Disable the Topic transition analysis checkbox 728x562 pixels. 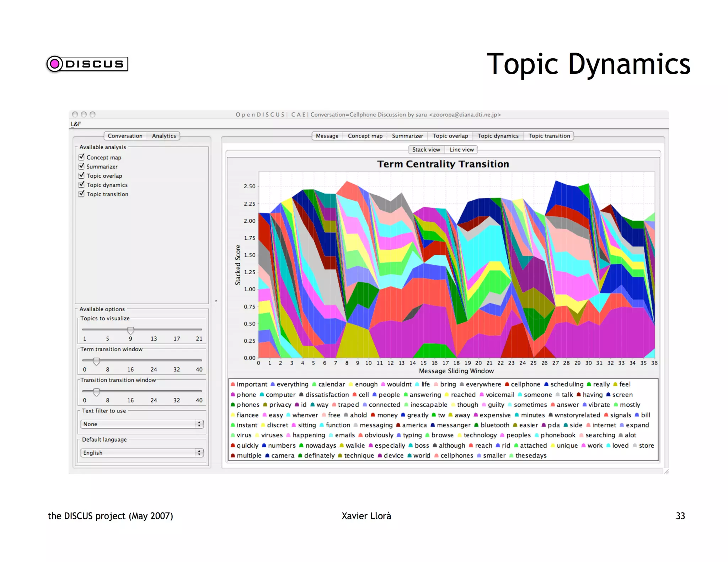click(x=82, y=194)
